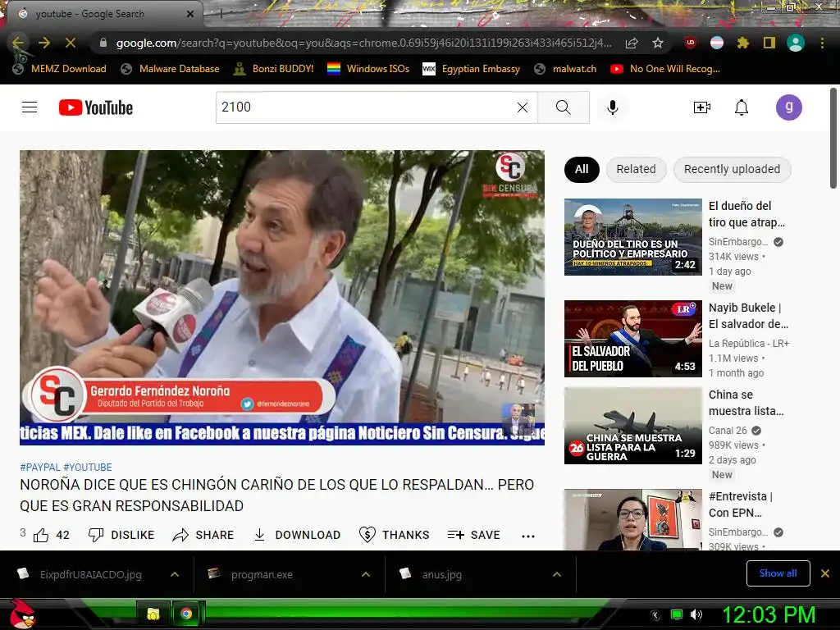Select the 'youtube - Google Search' browser tab

pyautogui.click(x=104, y=14)
